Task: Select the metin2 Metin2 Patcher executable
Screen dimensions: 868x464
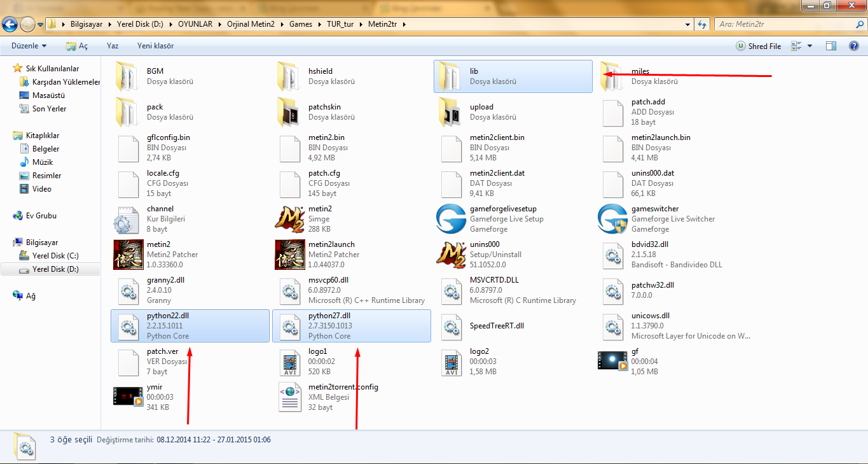Action: pyautogui.click(x=128, y=255)
